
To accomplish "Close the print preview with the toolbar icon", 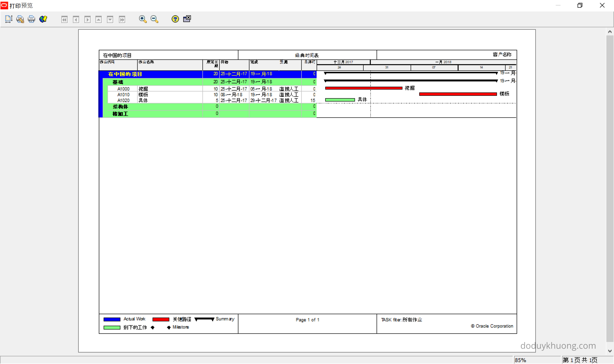I will pyautogui.click(x=187, y=19).
